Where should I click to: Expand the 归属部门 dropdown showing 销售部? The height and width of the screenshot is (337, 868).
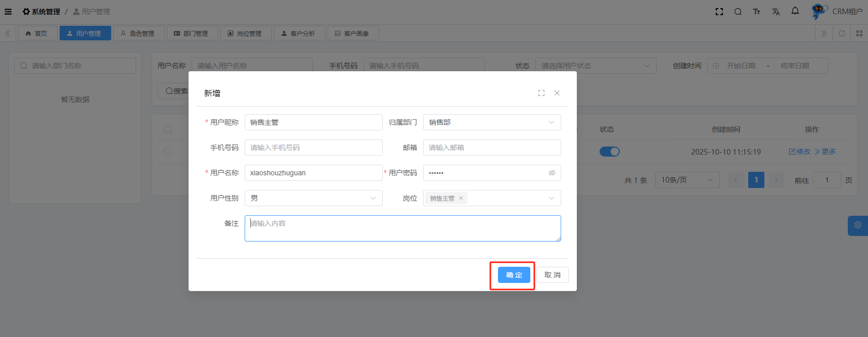click(x=491, y=122)
